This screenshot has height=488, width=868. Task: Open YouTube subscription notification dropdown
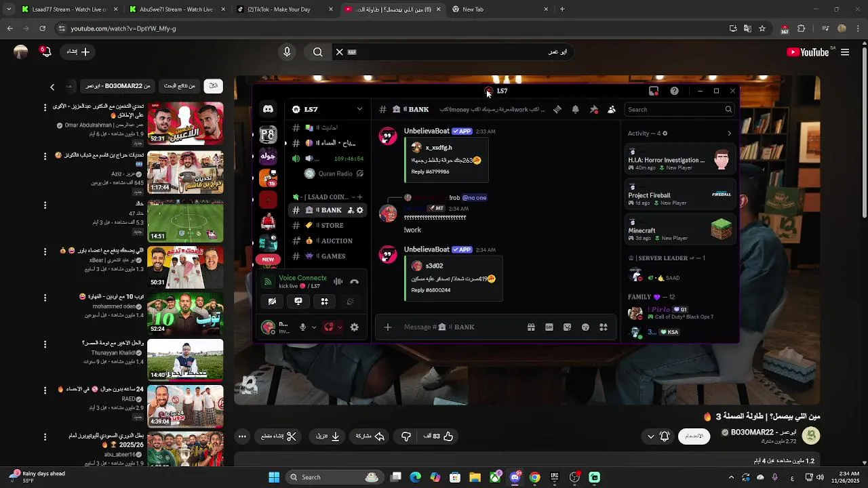coord(658,436)
